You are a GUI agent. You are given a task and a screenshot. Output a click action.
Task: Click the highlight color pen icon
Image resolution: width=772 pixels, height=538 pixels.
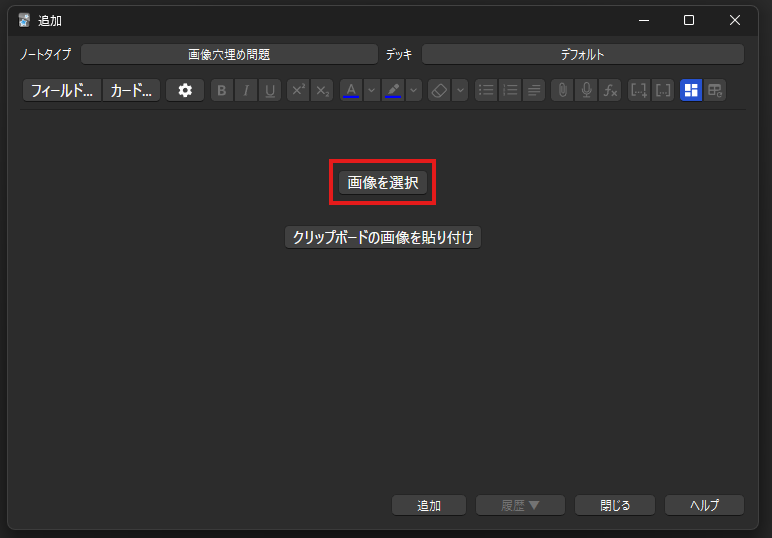coord(393,91)
